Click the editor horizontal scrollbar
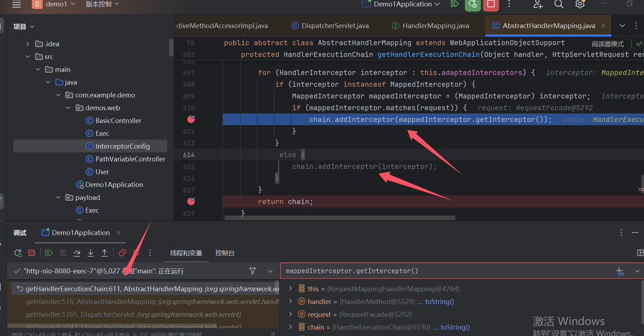The image size is (644, 336). pos(340,218)
